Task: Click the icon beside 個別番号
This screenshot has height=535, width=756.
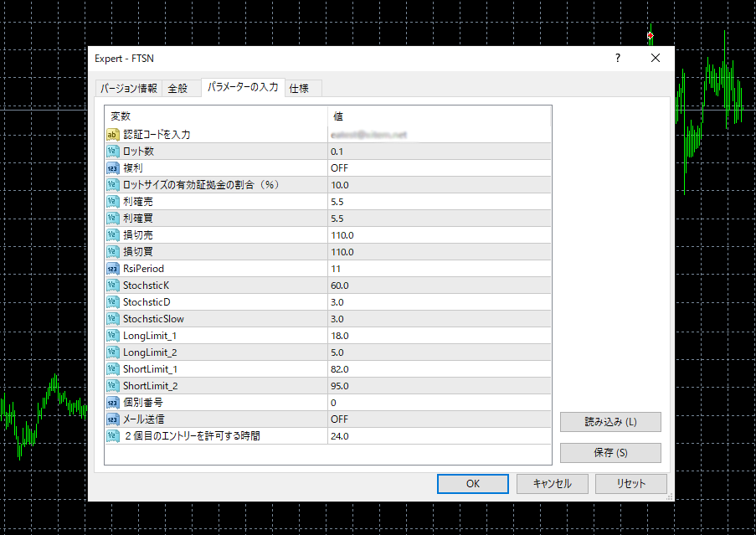Action: point(113,403)
